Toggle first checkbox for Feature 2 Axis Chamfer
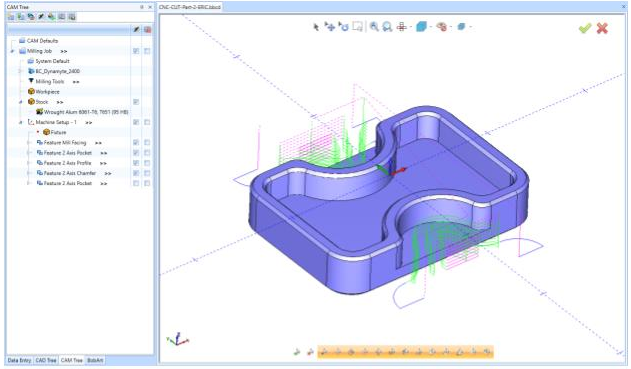The height and width of the screenshot is (369, 631). tap(136, 173)
